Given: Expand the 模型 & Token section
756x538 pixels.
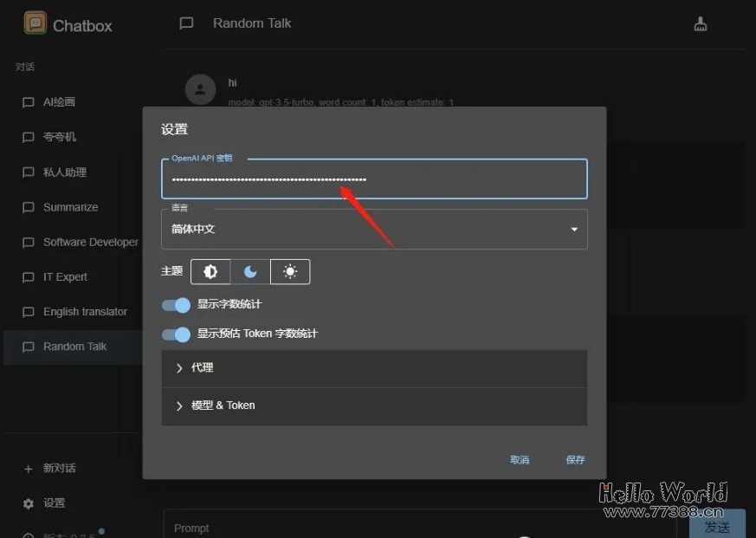Looking at the screenshot, I should (374, 405).
